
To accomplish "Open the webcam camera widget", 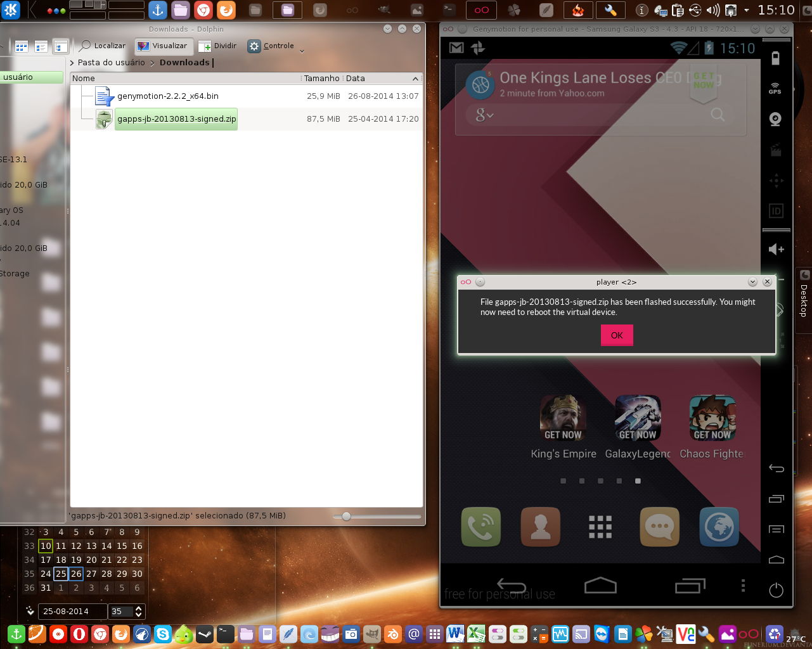I will [x=775, y=119].
